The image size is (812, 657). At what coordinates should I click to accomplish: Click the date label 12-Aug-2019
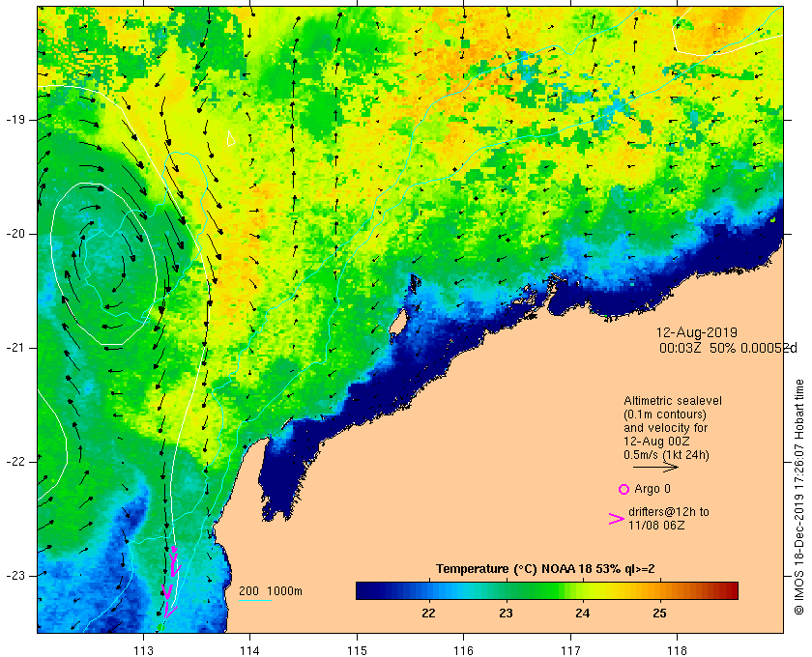point(697,332)
